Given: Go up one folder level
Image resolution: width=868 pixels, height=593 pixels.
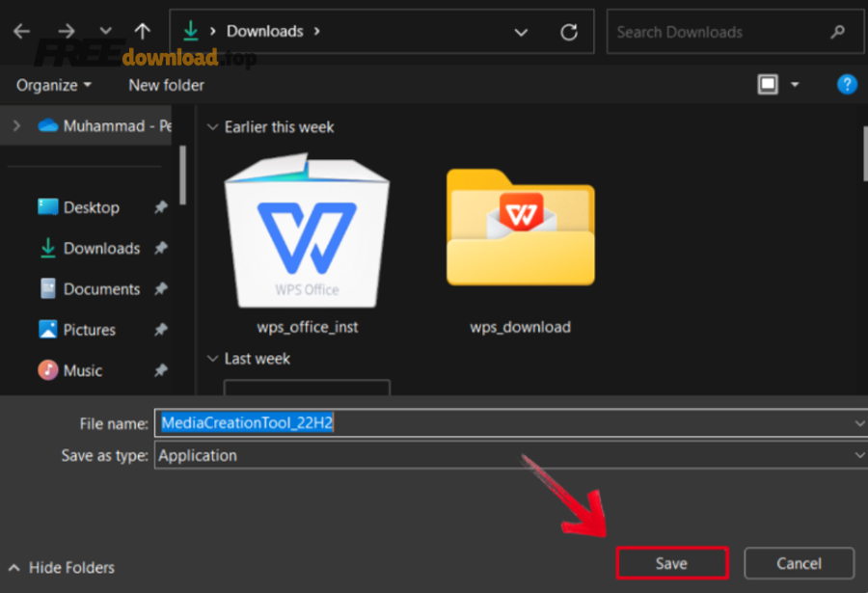Looking at the screenshot, I should click(x=143, y=31).
